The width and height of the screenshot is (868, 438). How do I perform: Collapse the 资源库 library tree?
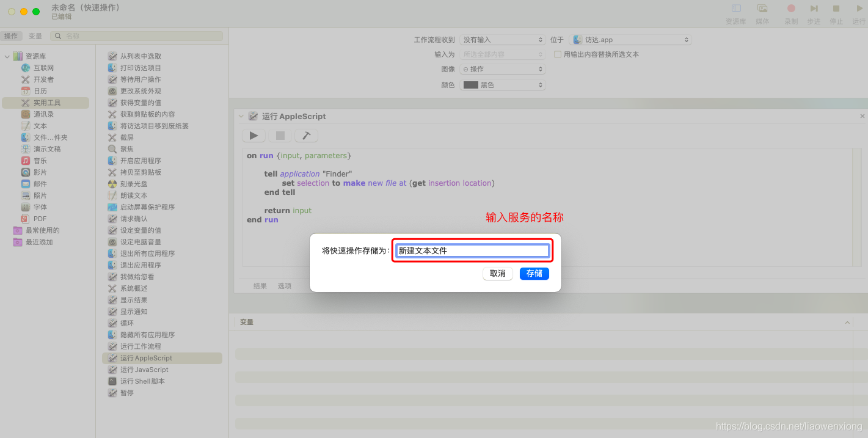tap(7, 56)
